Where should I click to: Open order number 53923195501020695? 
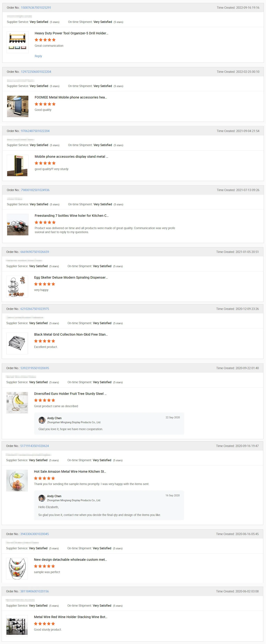[34, 368]
